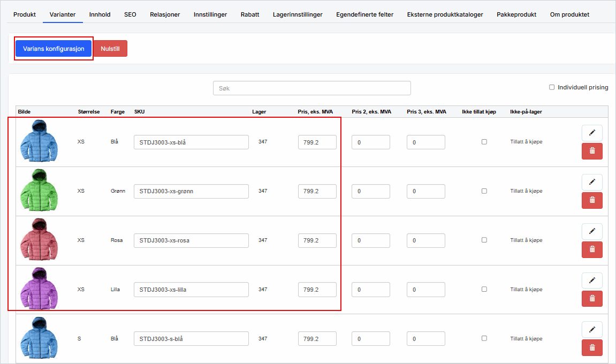Edit the XS Rosa variant with pencil icon
Viewport: 616px width, 364px height.
click(x=592, y=231)
